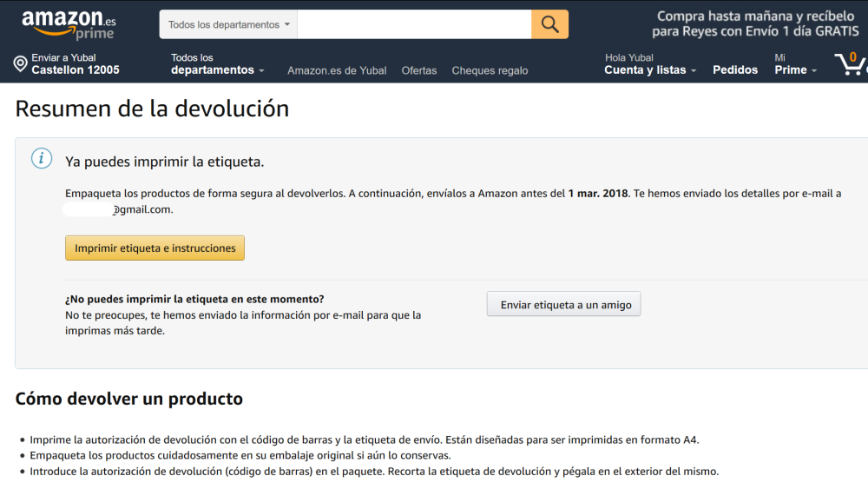Open the 'Ofertas' page
The image size is (868, 489).
point(419,70)
